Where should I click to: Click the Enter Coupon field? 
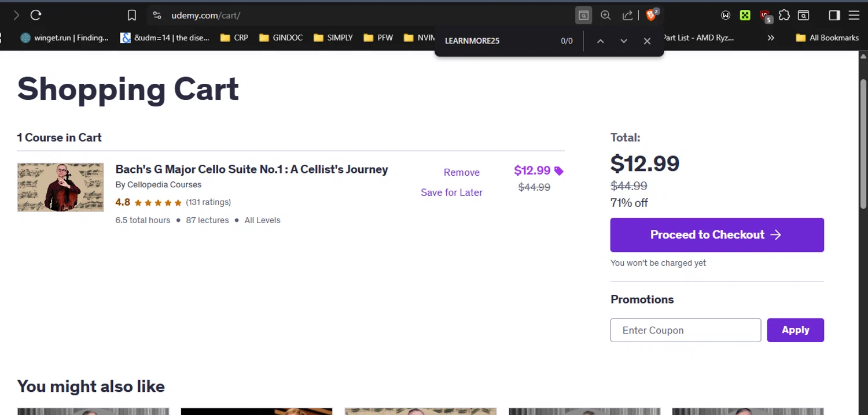coord(686,330)
